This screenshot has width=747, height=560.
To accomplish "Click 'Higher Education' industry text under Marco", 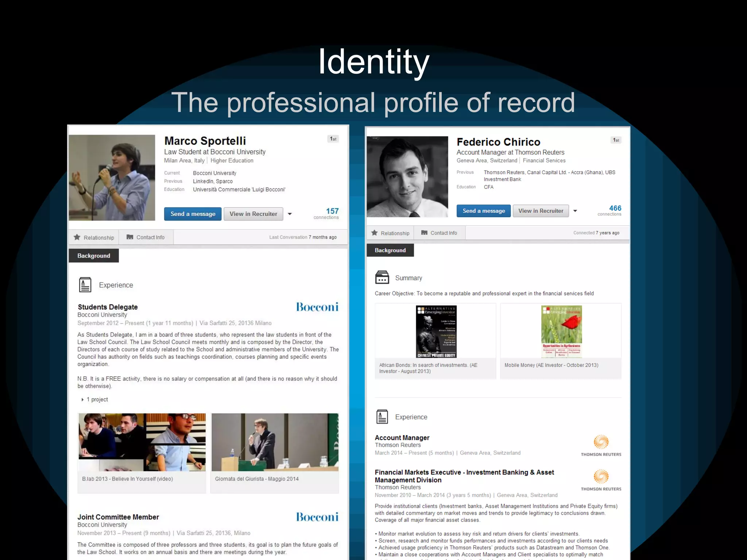I will (232, 160).
